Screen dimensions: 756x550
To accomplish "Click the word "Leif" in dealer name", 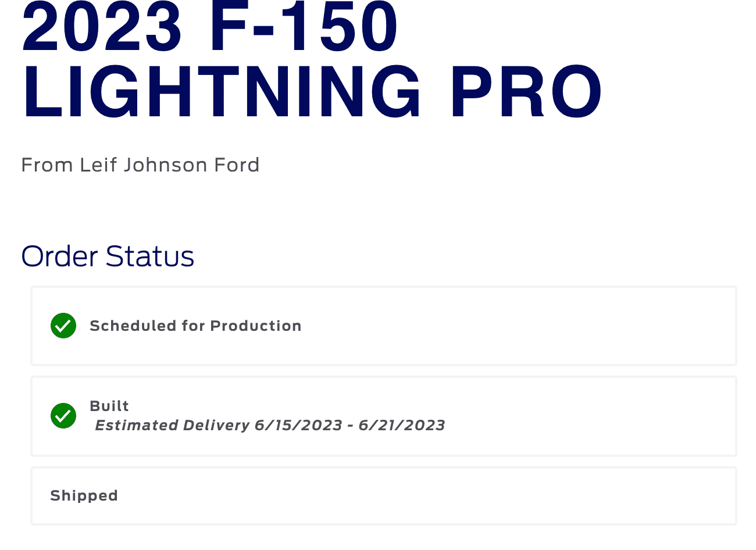I will click(95, 165).
